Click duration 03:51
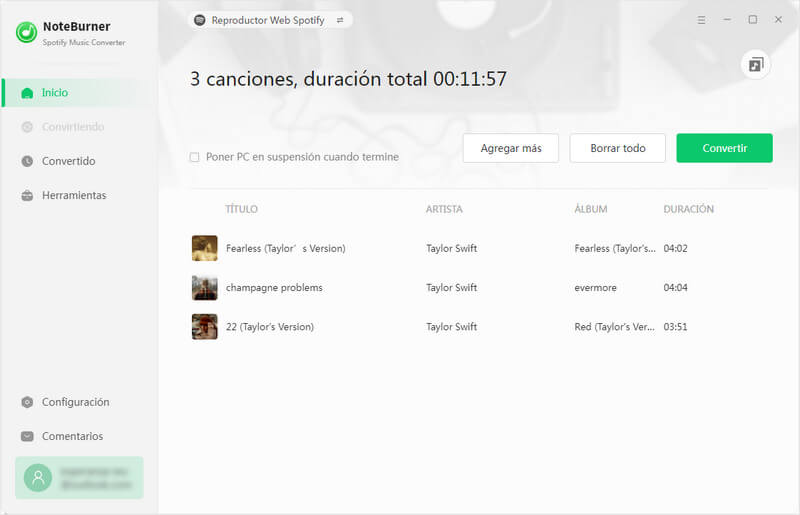800x515 pixels. pyautogui.click(x=676, y=327)
